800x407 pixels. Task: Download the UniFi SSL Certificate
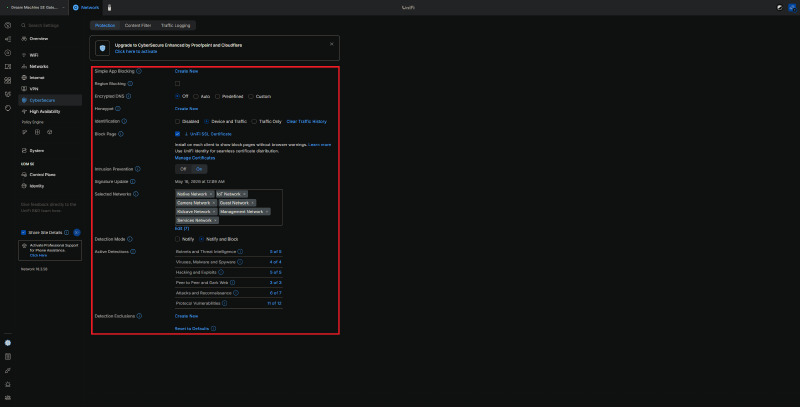[x=208, y=134]
